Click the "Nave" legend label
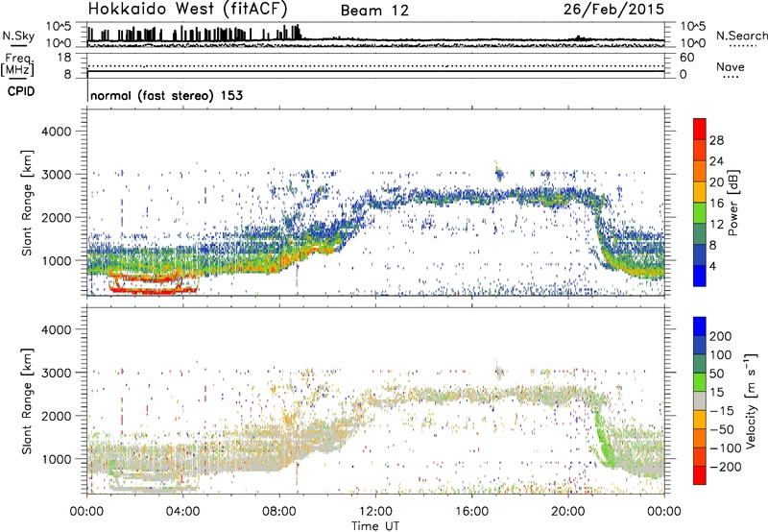Image resolution: width=768 pixels, height=532 pixels. coord(731,66)
